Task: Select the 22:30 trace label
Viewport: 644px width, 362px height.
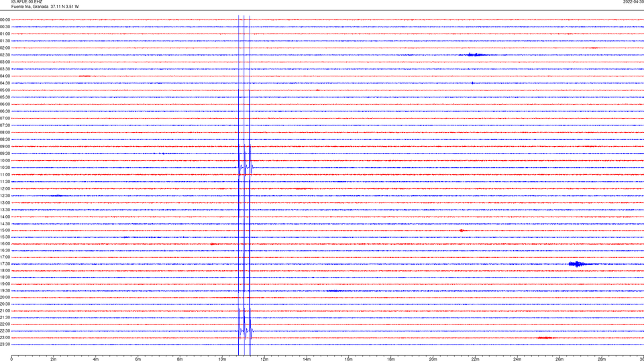Action: click(5, 330)
